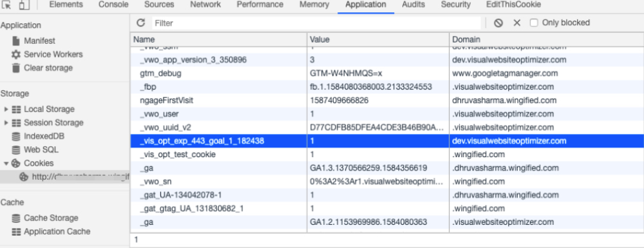Sort by the Name column header
The height and width of the screenshot is (248, 644).
tap(218, 39)
